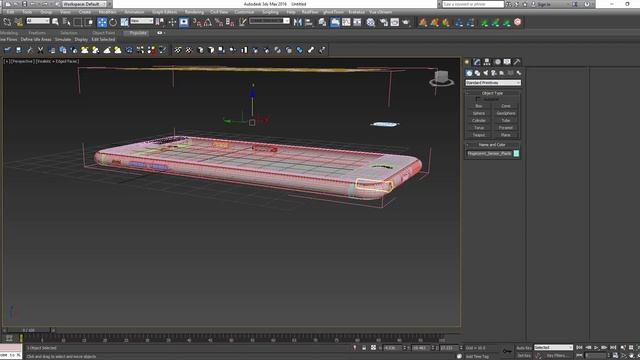Open the Hierarchy command panel tab

coord(487,62)
